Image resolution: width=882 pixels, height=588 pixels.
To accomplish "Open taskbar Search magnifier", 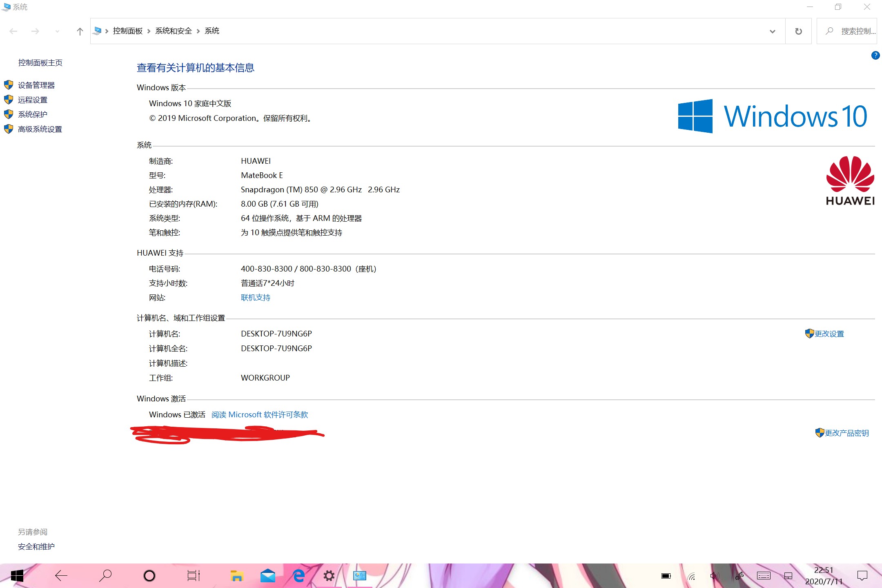I will point(105,576).
